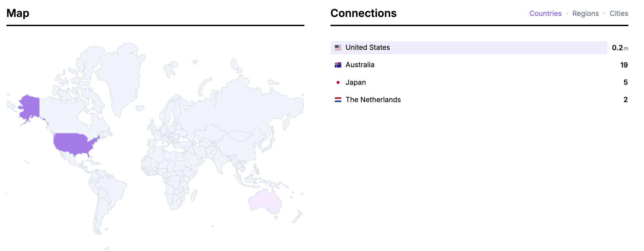Click the Japan flag icon
Viewport: 644px width, 251px height.
tap(338, 82)
